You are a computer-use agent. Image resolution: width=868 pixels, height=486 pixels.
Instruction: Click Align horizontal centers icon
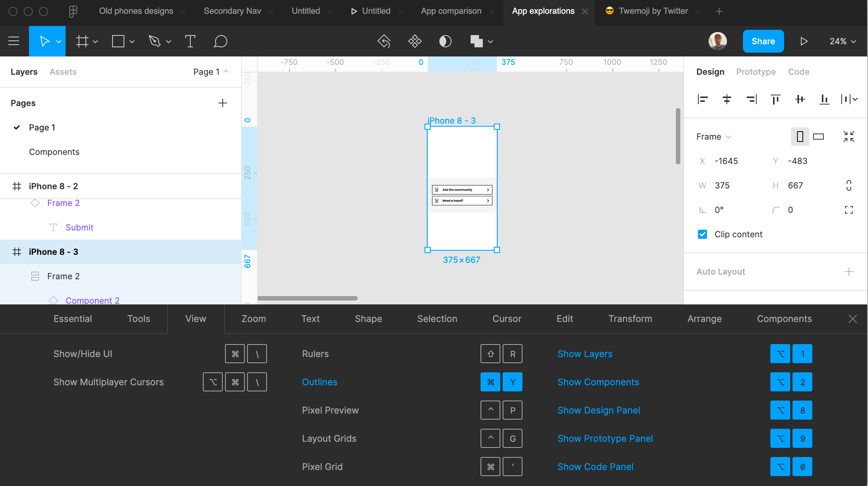[x=727, y=100]
